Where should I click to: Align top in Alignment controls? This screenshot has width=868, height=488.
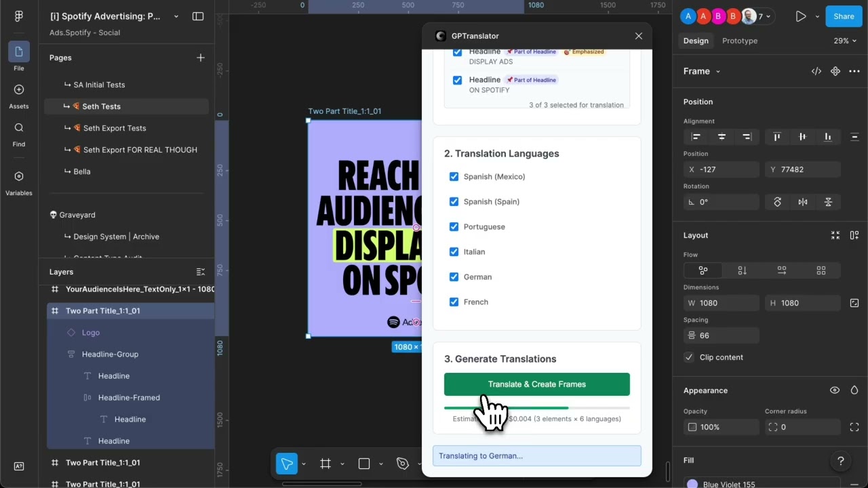[x=777, y=137]
